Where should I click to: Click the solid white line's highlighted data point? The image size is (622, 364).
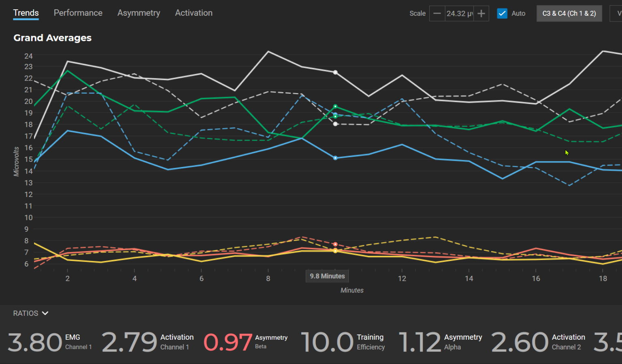(x=335, y=72)
